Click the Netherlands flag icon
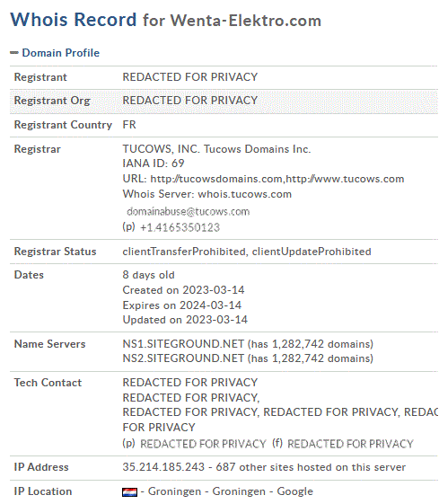The image size is (439, 504). tap(130, 492)
